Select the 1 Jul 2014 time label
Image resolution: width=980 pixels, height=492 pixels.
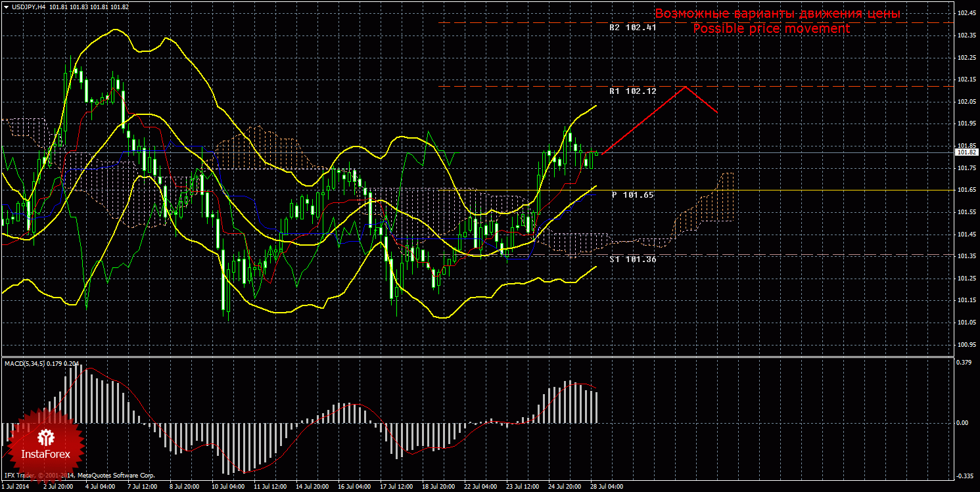tap(15, 487)
